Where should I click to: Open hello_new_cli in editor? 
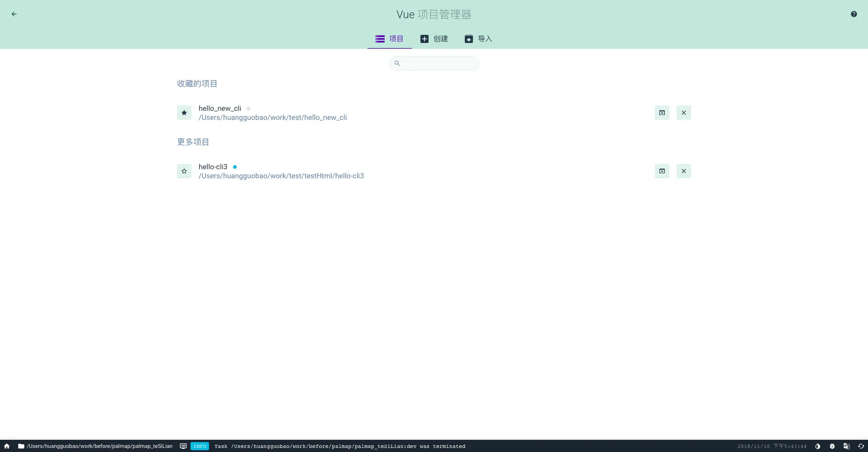tap(662, 113)
